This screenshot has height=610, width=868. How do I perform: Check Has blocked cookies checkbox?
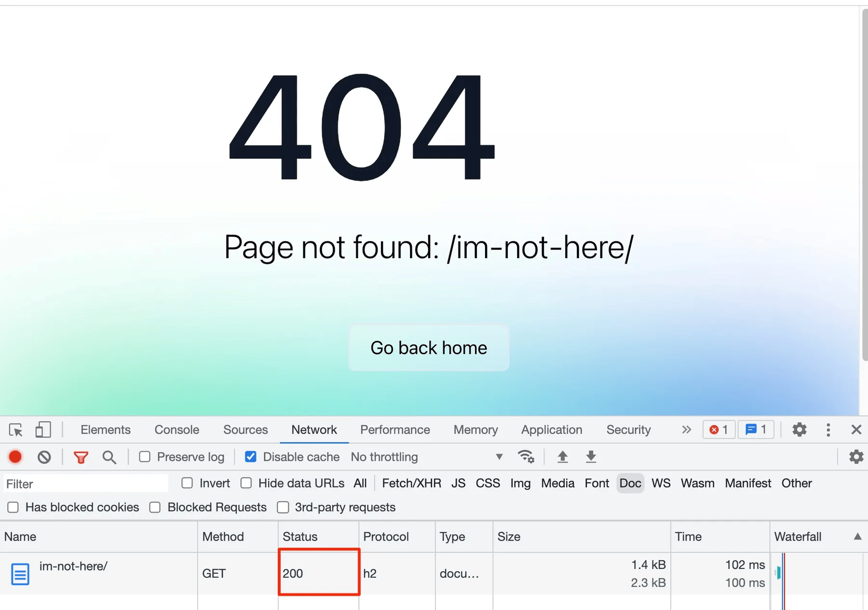[13, 507]
